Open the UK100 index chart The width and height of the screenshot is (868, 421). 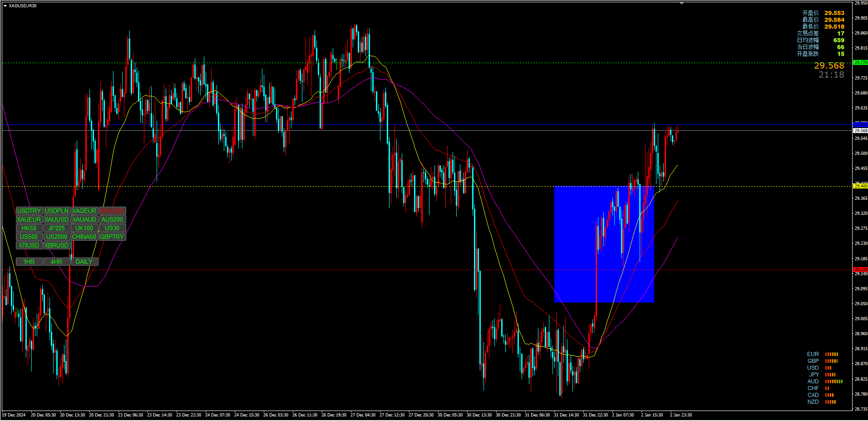[x=84, y=228]
